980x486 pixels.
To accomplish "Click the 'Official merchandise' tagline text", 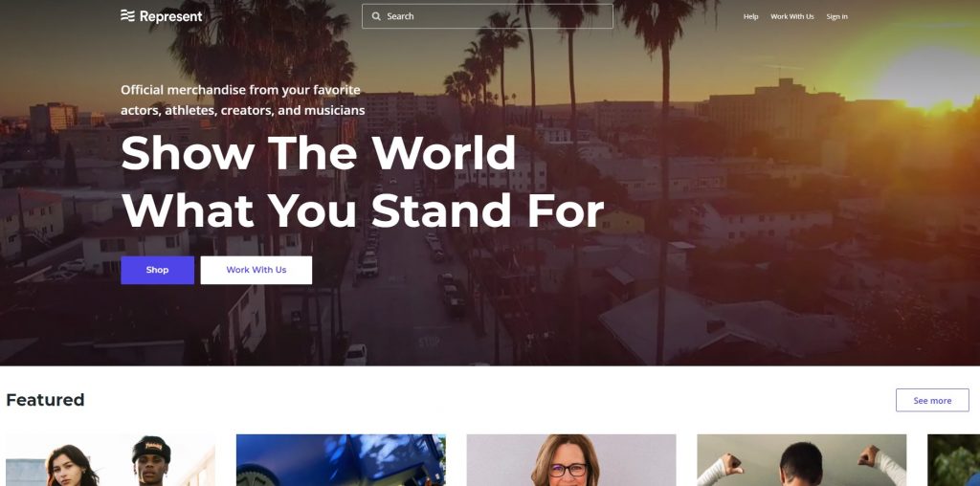I will pyautogui.click(x=243, y=99).
